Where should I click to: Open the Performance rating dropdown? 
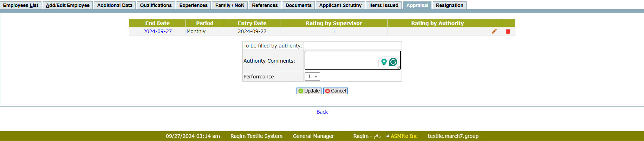(x=312, y=77)
